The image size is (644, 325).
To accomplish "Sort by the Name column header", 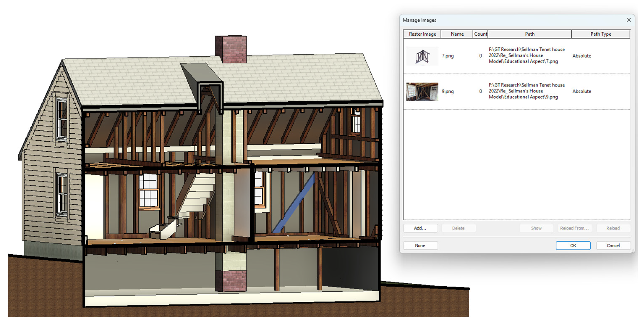I will (x=457, y=34).
